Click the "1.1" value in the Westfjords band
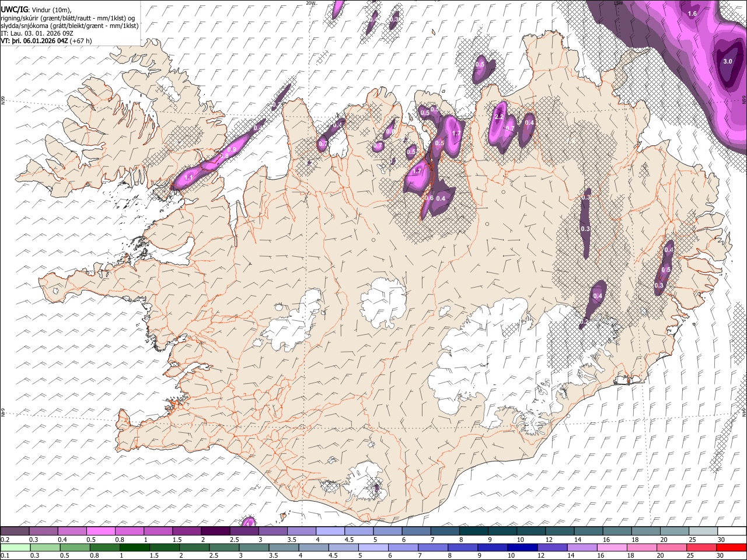The image size is (747, 560). tap(189, 177)
